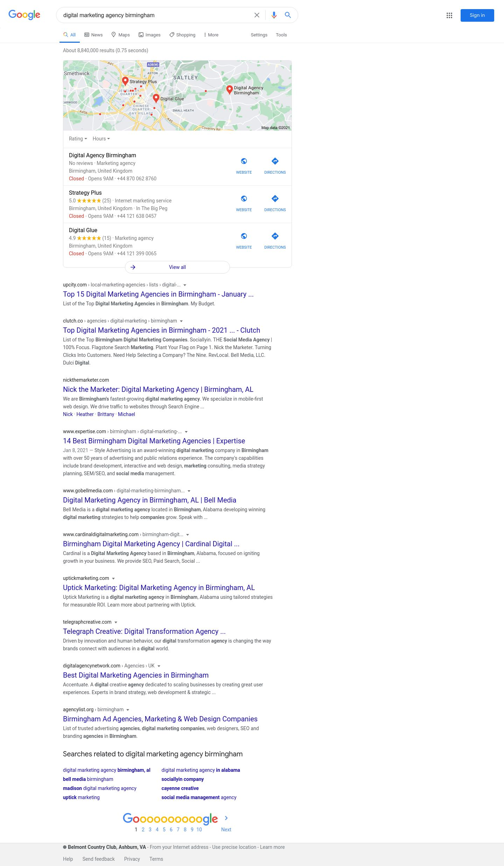Open search Settings
504x866 pixels.
(x=259, y=35)
